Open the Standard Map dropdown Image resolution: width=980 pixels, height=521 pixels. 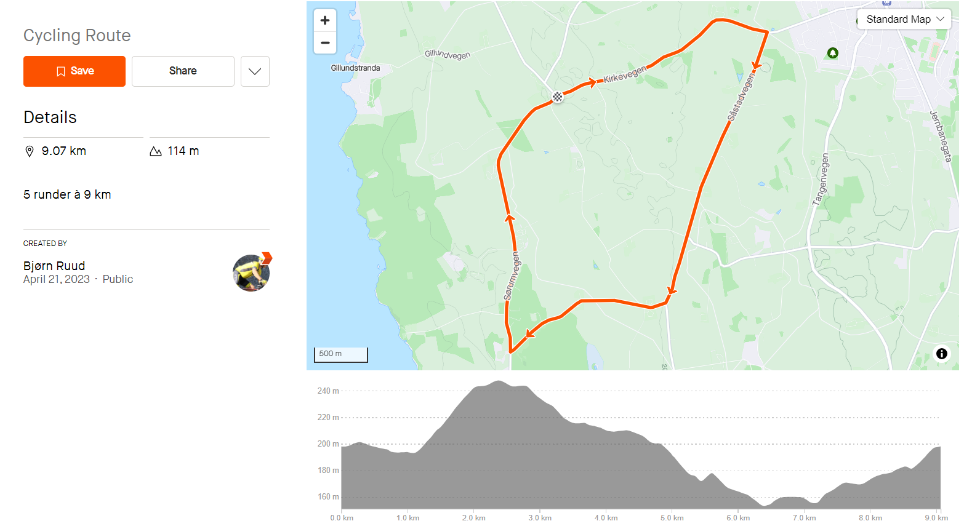(904, 19)
